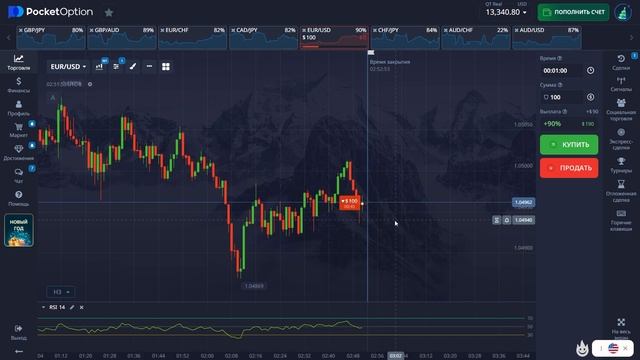This screenshot has height=360, width=640.
Task: Add current asset to favorites star
Action: (x=109, y=13)
